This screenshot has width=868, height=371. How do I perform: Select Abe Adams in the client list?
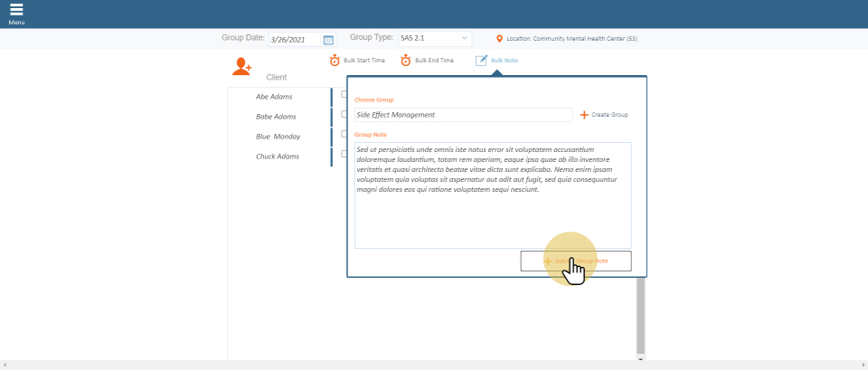pos(276,97)
